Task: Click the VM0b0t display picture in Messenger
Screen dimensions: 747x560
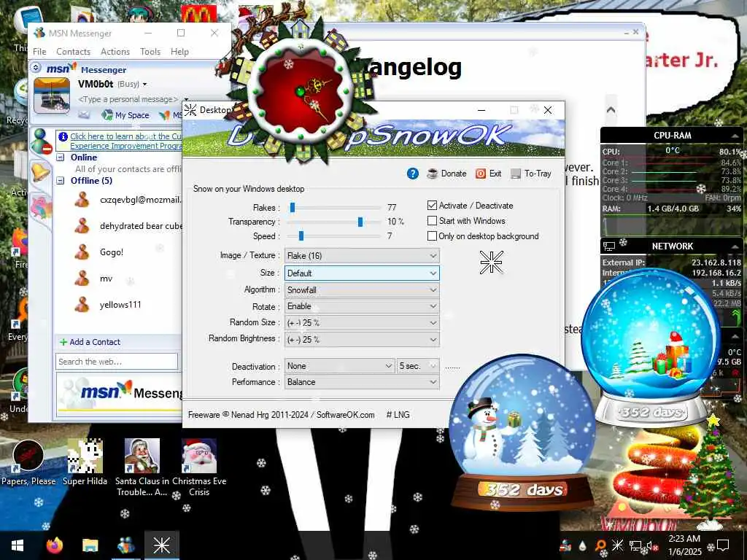Action: point(52,96)
